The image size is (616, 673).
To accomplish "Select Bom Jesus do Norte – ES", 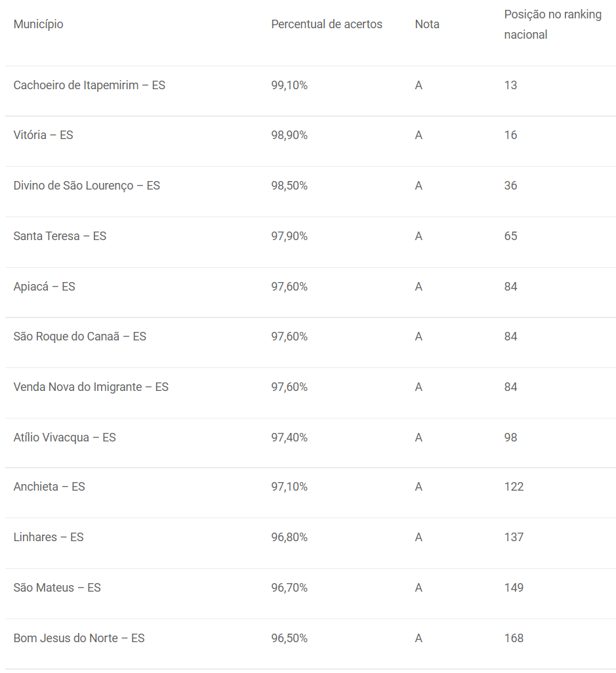I will (79, 638).
